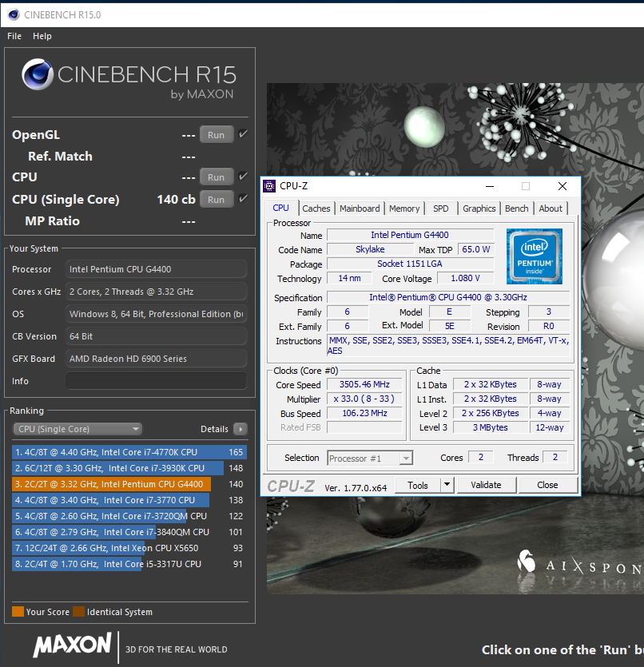Select ranking row Intel Core i7-3720QM
Viewport: 644px width, 667px height.
point(129,516)
